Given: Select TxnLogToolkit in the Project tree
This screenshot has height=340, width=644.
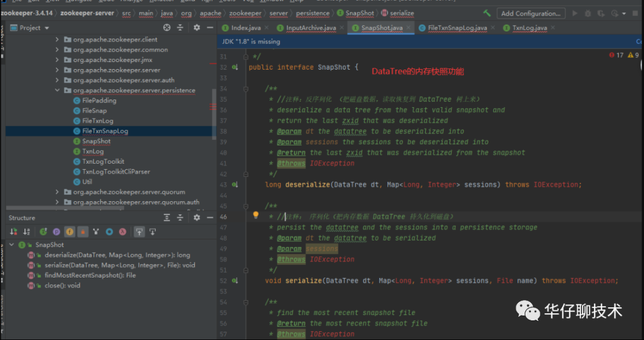Looking at the screenshot, I should [x=103, y=161].
